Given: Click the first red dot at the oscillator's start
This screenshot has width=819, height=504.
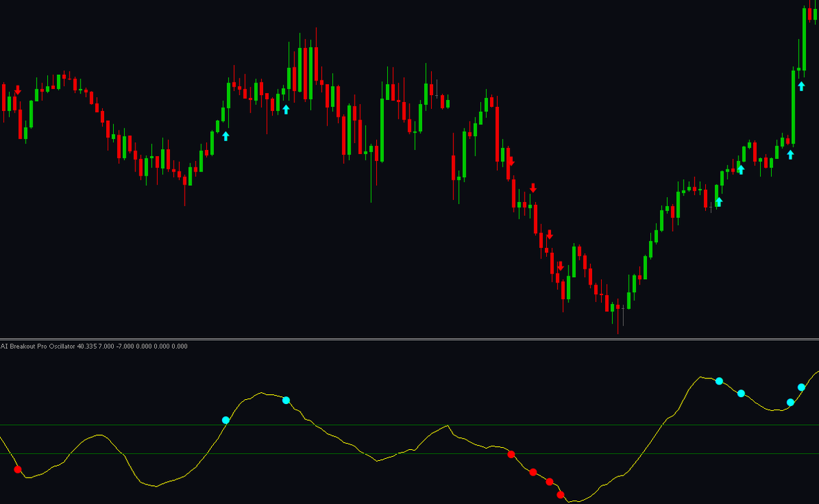Looking at the screenshot, I should 18,469.
